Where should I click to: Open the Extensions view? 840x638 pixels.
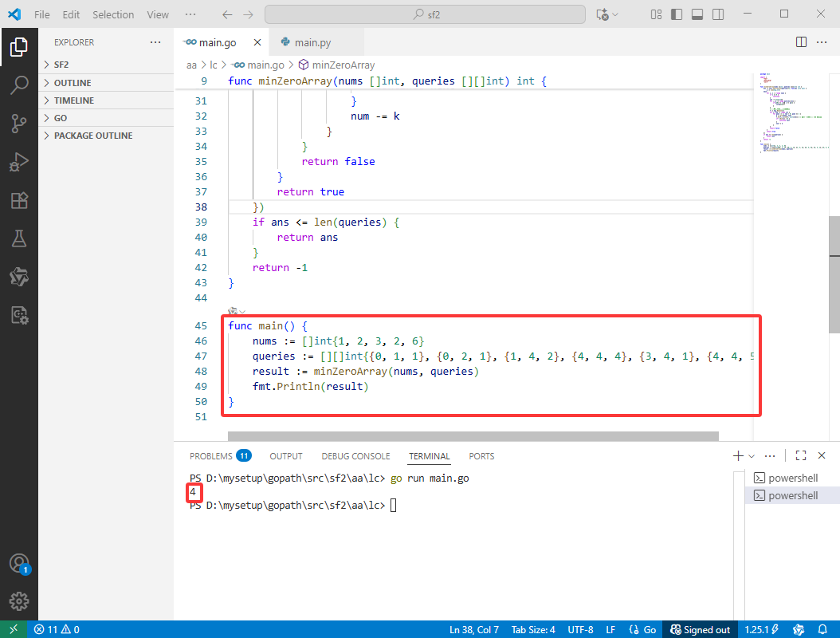tap(19, 200)
